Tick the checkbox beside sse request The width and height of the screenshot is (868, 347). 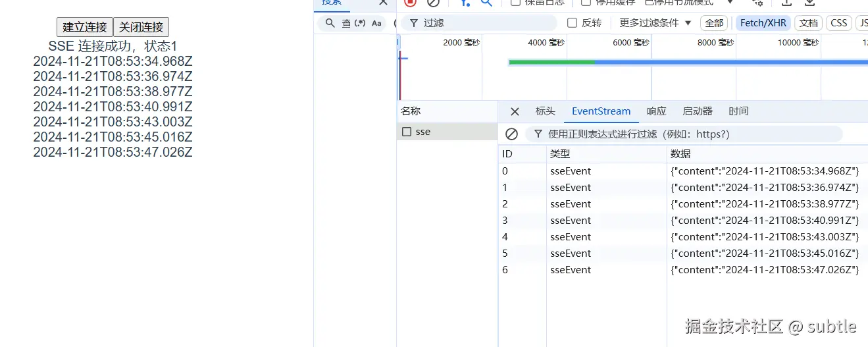(x=407, y=132)
